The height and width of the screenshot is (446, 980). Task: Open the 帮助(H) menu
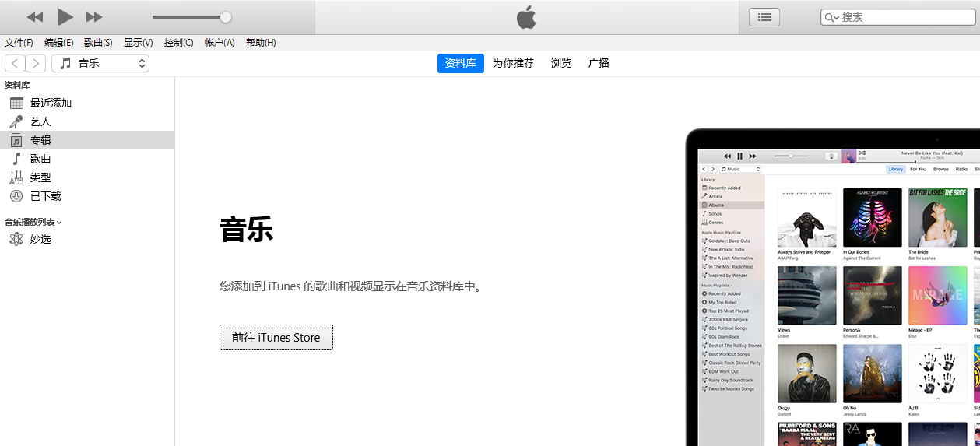click(261, 43)
